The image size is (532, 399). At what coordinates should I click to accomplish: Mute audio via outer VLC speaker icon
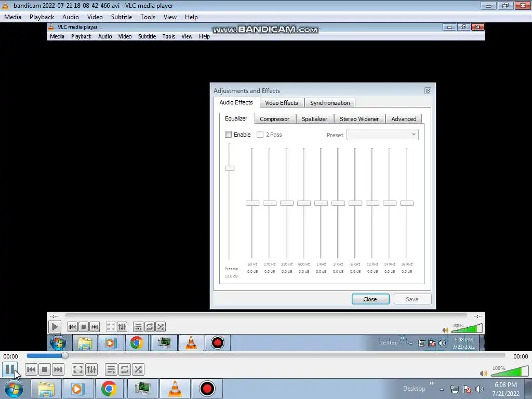[484, 373]
